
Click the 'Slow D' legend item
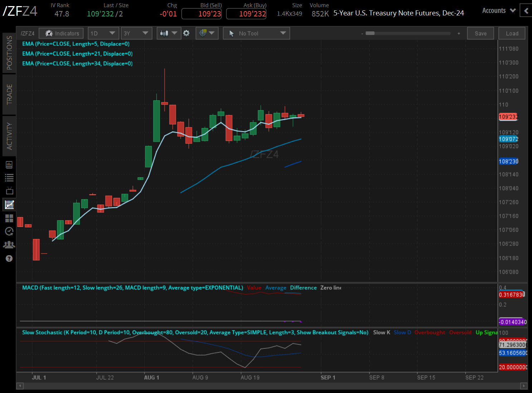point(402,333)
